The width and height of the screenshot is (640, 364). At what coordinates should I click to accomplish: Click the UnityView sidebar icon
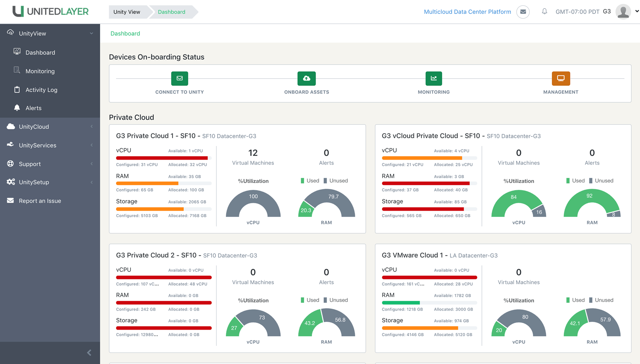click(10, 33)
